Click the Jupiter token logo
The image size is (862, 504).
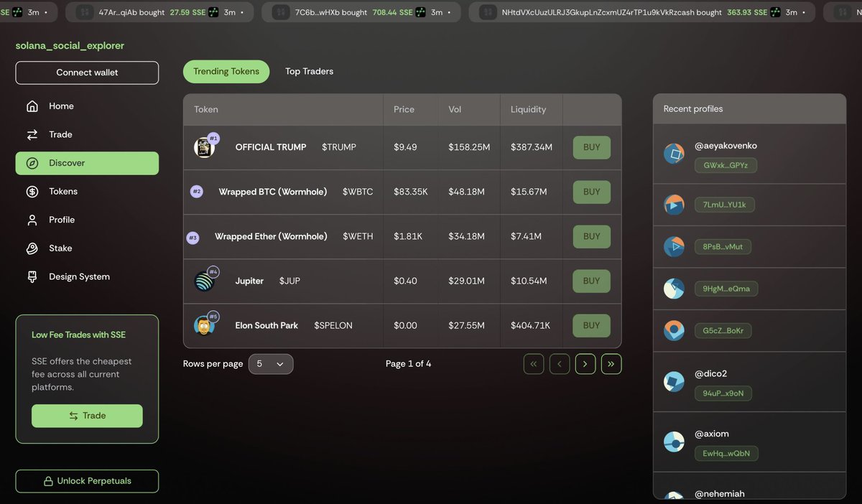[x=204, y=281]
